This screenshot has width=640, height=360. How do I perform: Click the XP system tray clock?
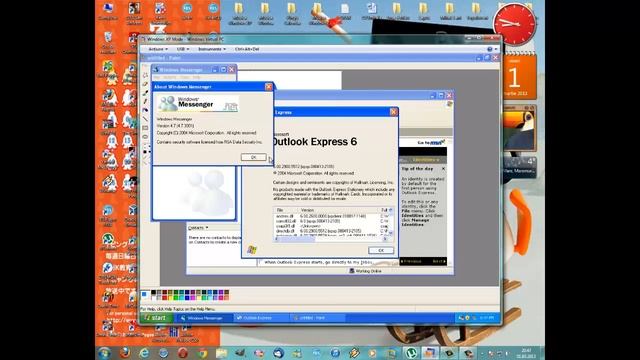point(486,318)
